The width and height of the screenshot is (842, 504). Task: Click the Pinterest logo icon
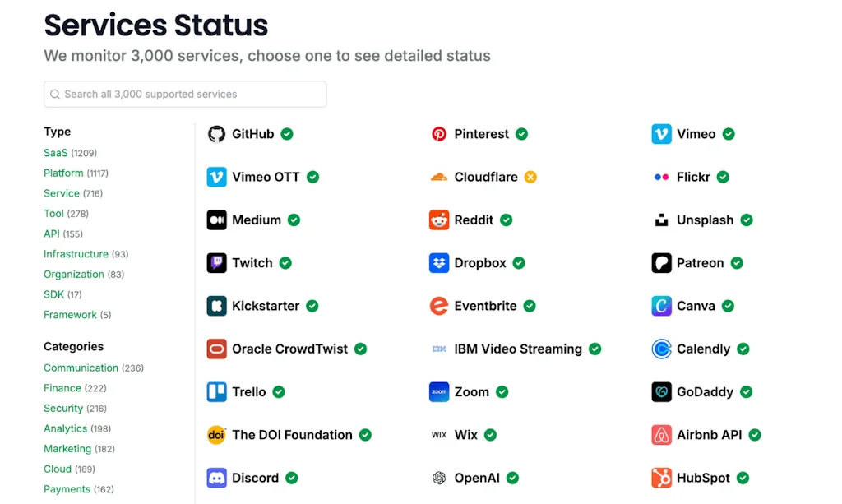(439, 134)
